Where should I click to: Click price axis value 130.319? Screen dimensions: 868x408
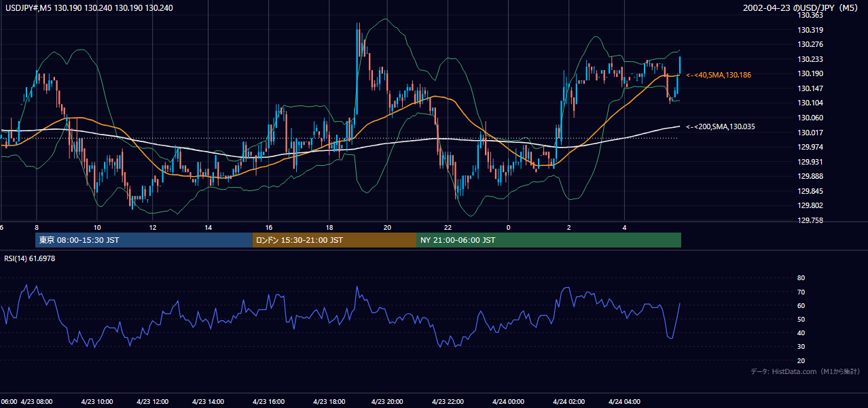tap(810, 30)
